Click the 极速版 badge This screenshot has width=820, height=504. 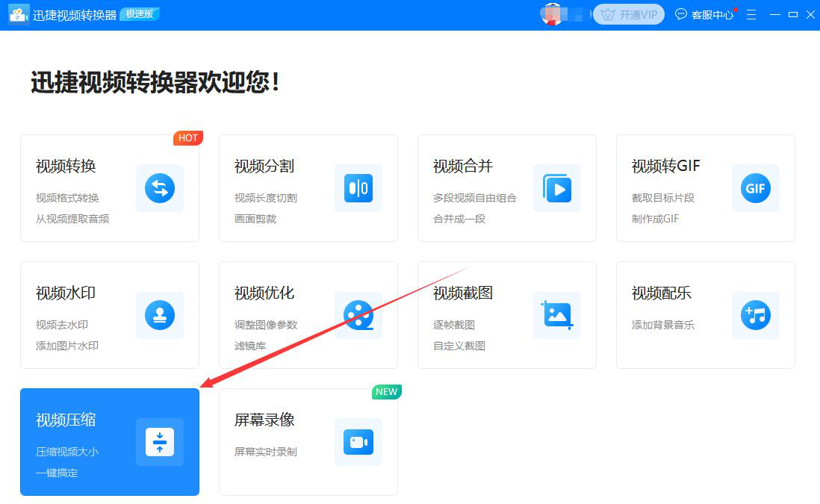click(140, 14)
